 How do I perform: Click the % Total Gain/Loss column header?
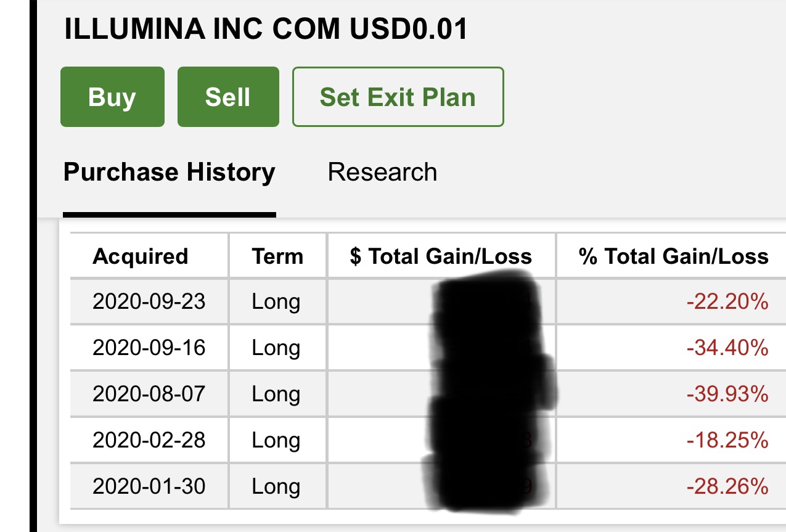[x=673, y=256]
